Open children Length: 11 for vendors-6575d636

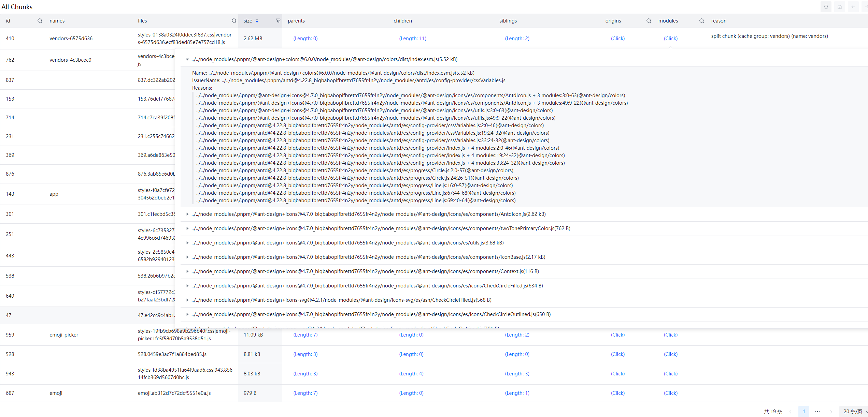click(x=413, y=39)
